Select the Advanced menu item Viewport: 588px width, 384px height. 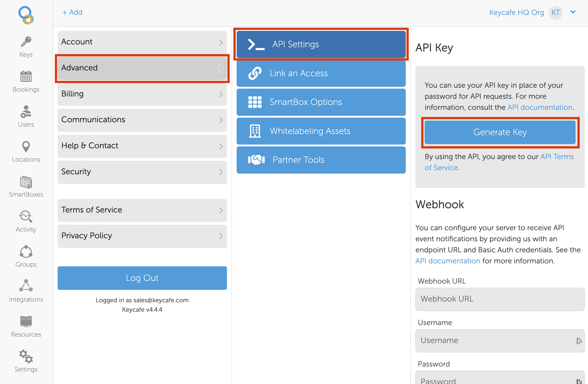[x=142, y=68]
